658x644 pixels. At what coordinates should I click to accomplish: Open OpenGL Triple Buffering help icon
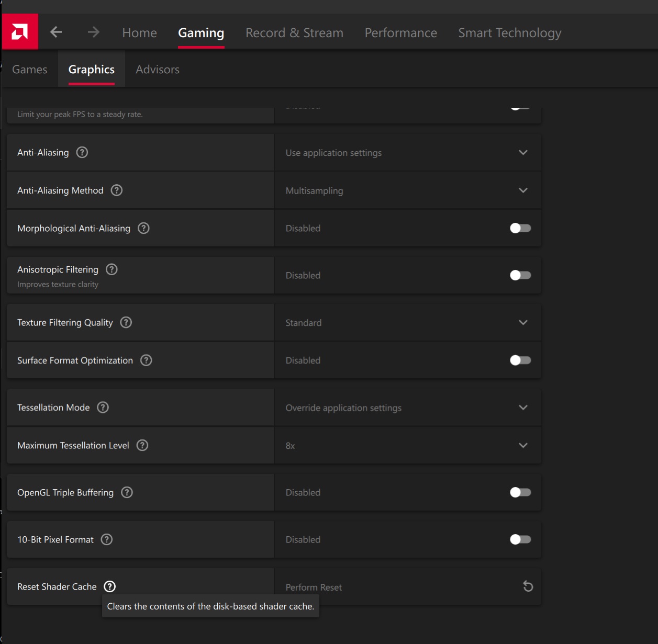(x=127, y=492)
